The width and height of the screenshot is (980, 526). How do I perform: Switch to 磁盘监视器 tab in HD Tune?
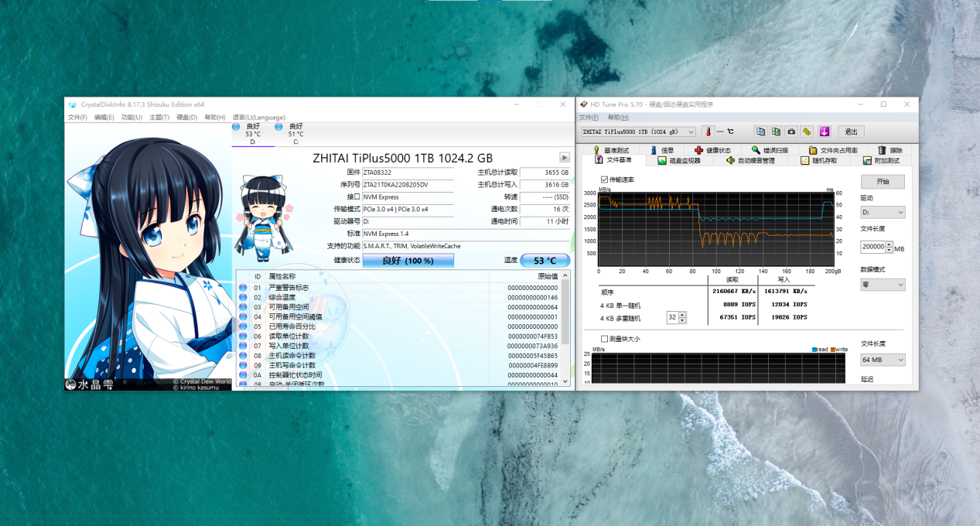tap(679, 160)
